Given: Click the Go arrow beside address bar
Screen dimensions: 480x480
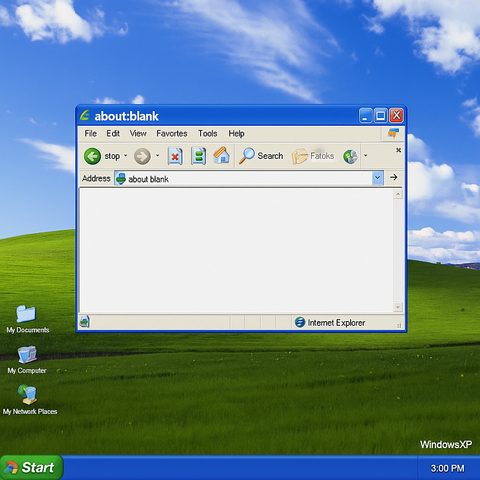Looking at the screenshot, I should point(394,177).
